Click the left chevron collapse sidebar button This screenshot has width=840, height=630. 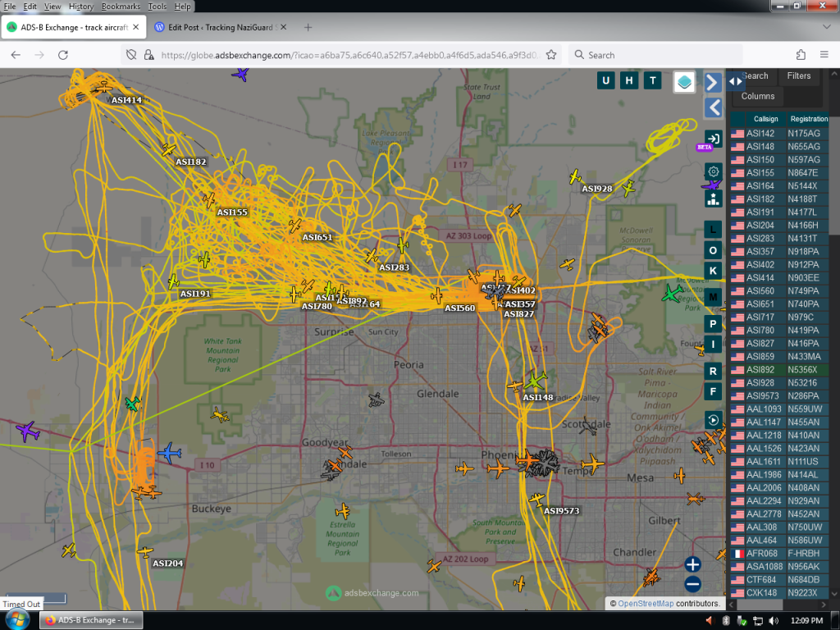pyautogui.click(x=713, y=107)
